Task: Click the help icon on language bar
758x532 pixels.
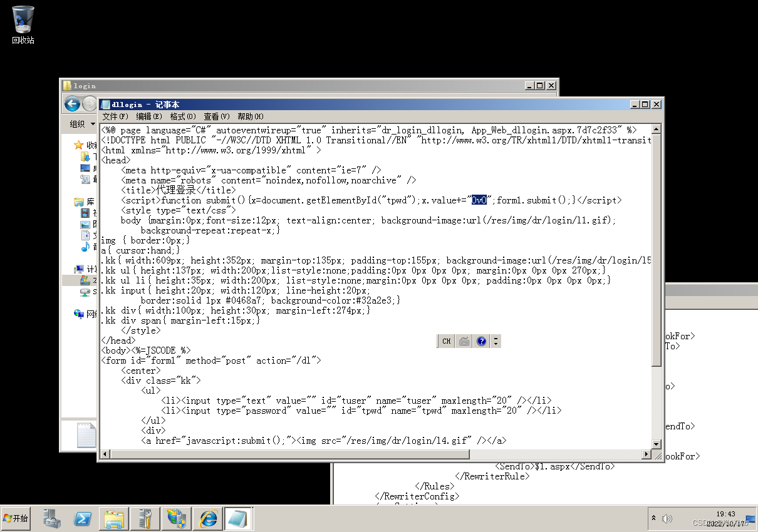Action: 481,341
